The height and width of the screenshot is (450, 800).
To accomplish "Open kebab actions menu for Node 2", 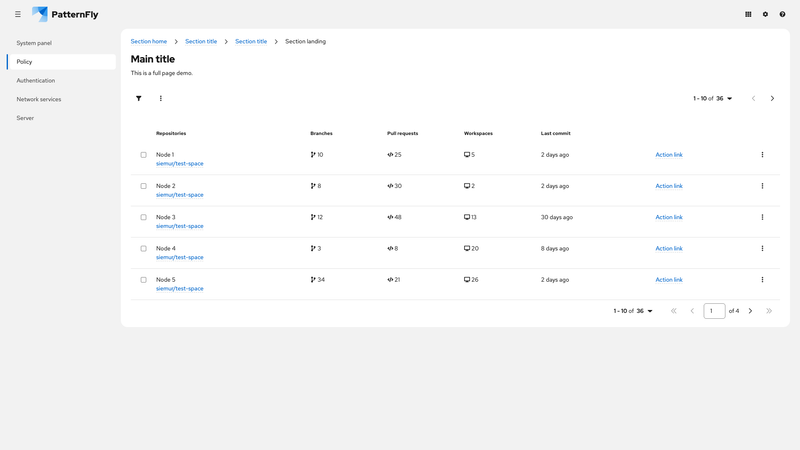I will (x=762, y=186).
